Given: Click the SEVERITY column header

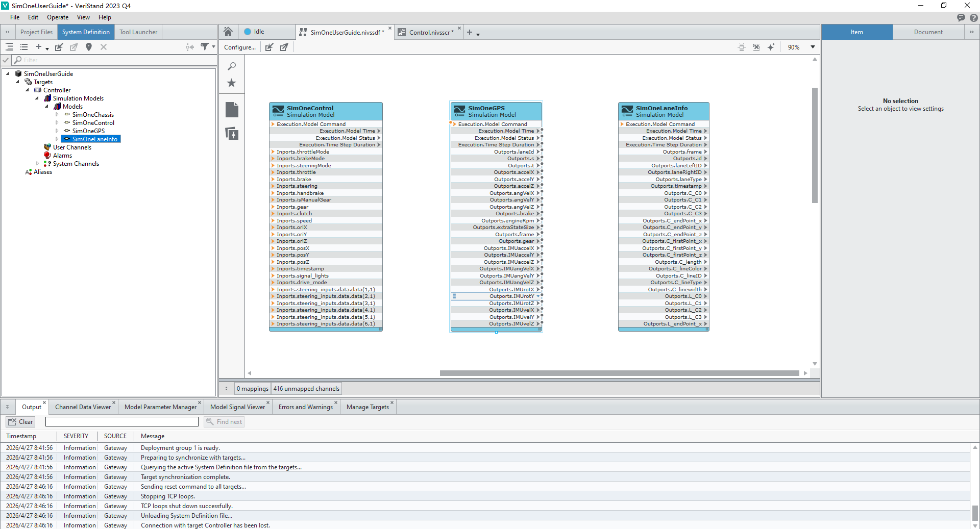Looking at the screenshot, I should pos(76,436).
